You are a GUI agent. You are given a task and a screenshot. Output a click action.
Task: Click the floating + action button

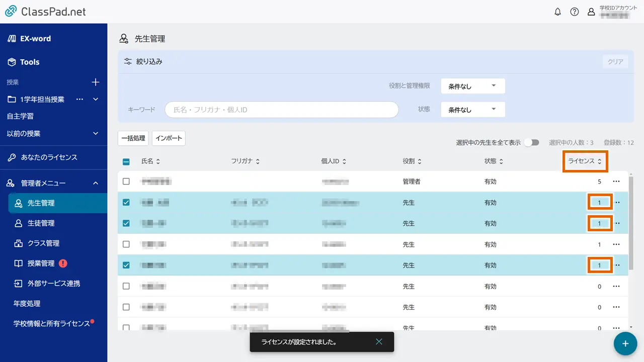(x=625, y=343)
